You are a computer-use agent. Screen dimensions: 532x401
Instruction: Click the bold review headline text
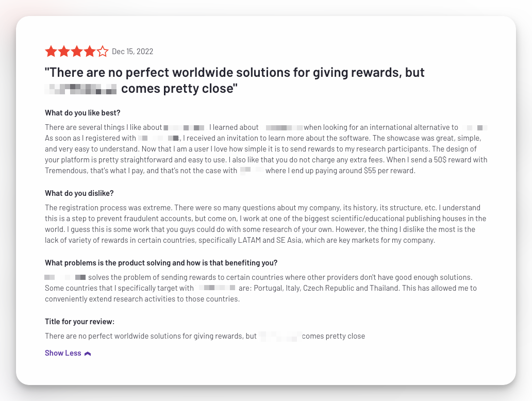pyautogui.click(x=235, y=80)
